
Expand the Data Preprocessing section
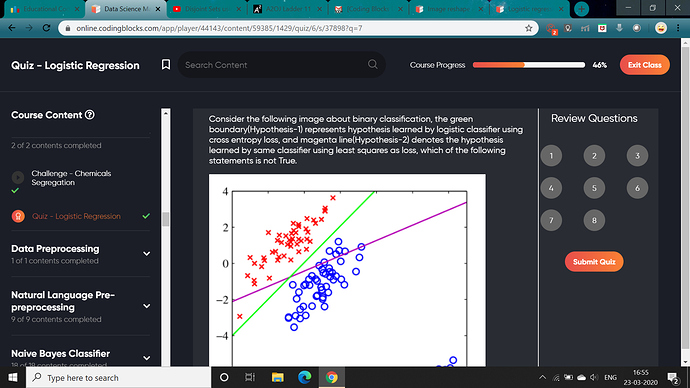(x=147, y=254)
